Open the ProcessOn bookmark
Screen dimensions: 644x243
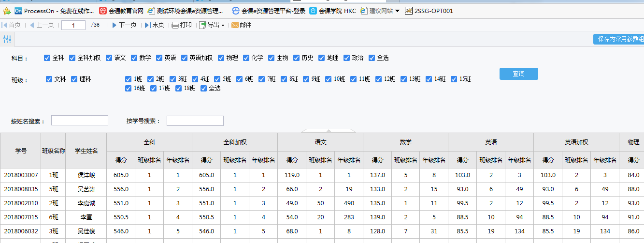(54, 11)
